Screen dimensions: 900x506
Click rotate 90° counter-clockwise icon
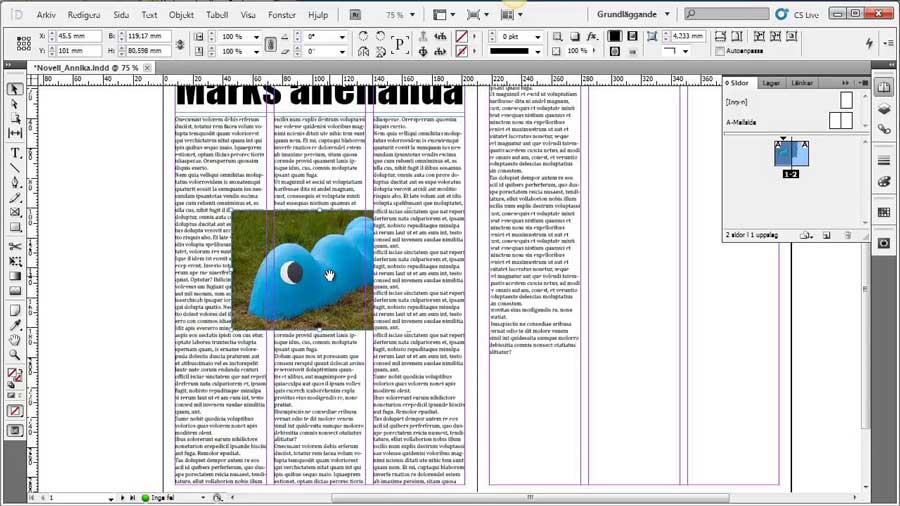point(381,36)
